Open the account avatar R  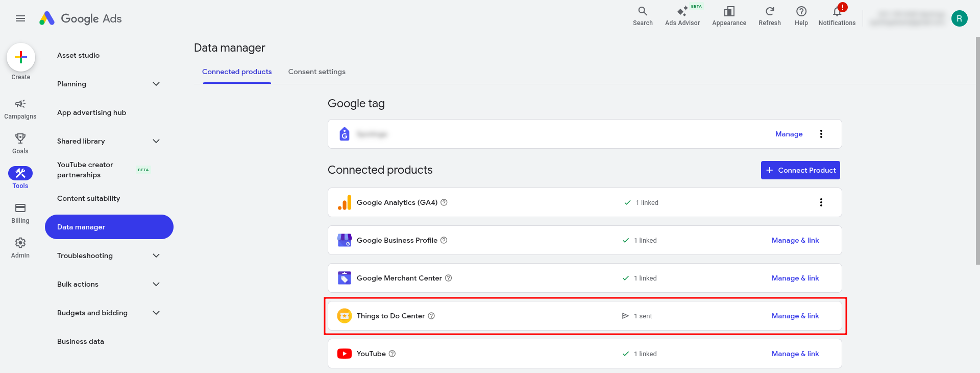click(x=960, y=18)
